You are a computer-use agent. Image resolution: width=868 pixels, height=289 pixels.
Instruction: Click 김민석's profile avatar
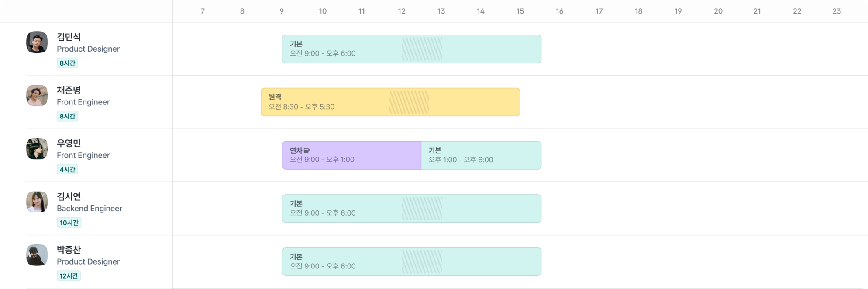tap(37, 42)
